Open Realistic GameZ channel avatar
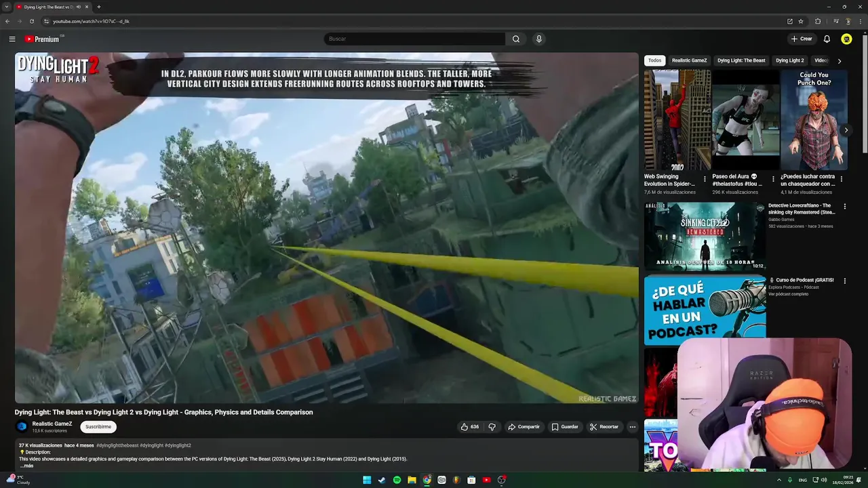This screenshot has width=868, height=488. [22, 426]
